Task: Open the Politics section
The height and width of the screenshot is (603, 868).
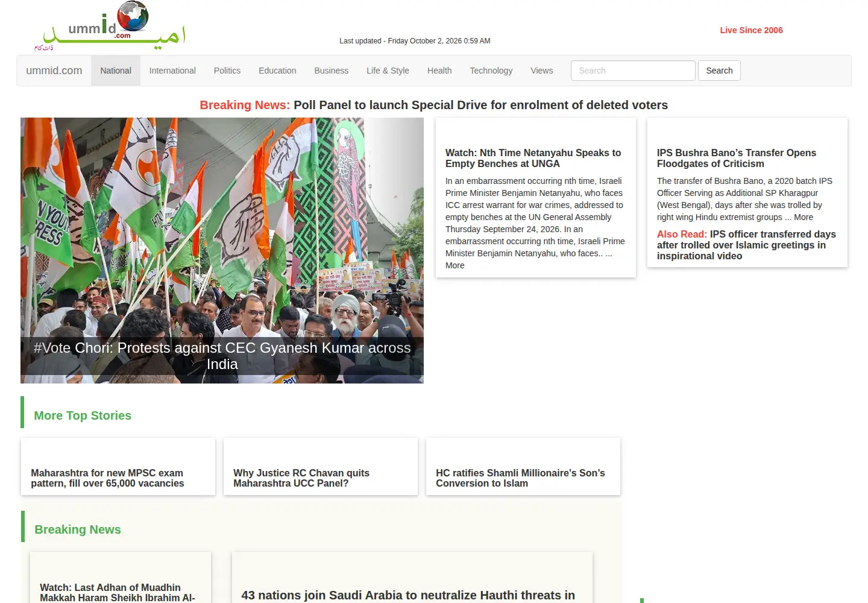Action: coord(227,71)
